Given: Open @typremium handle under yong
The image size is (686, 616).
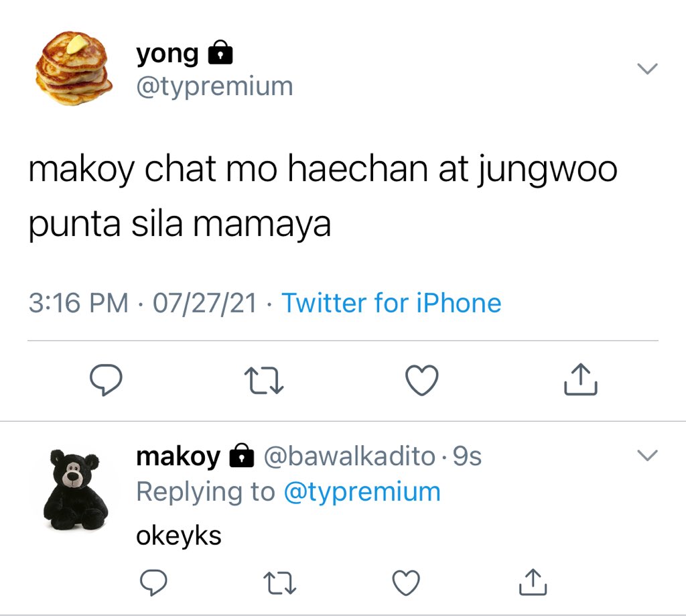Looking at the screenshot, I should [215, 86].
